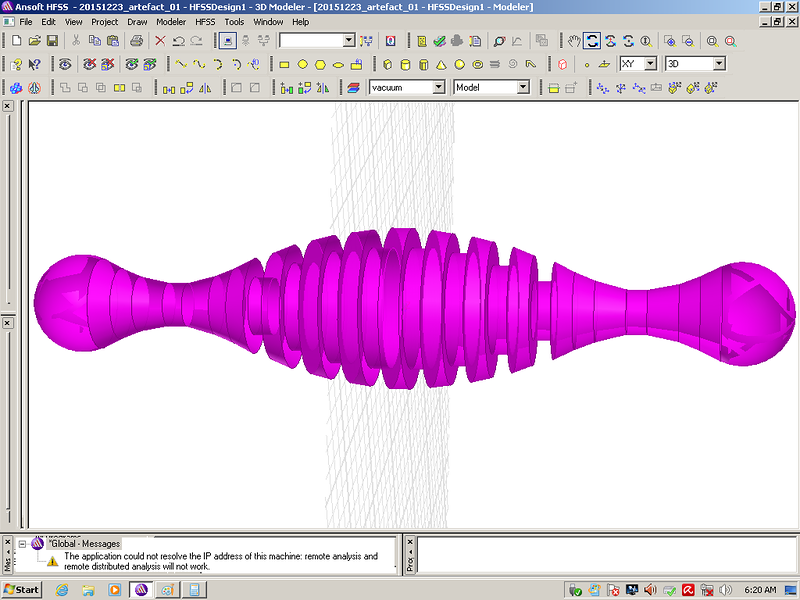Open the vacuum material dropdown
This screenshot has height=600, width=800.
(438, 88)
